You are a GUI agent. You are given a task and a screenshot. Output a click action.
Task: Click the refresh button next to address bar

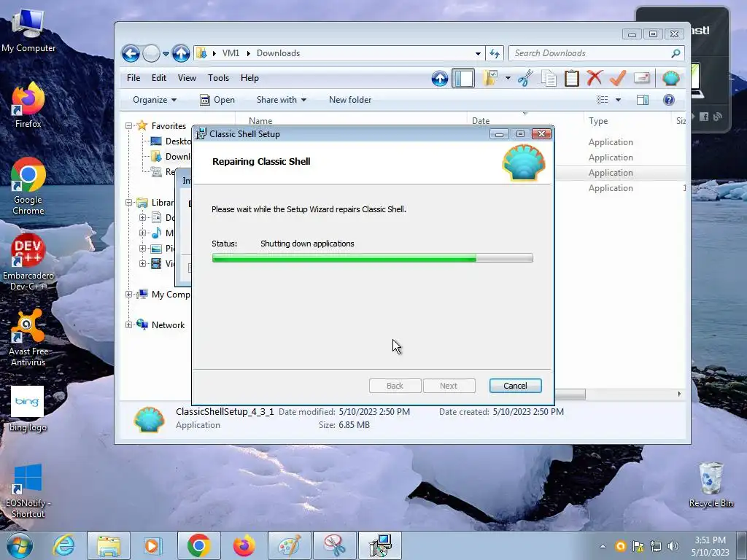495,54
